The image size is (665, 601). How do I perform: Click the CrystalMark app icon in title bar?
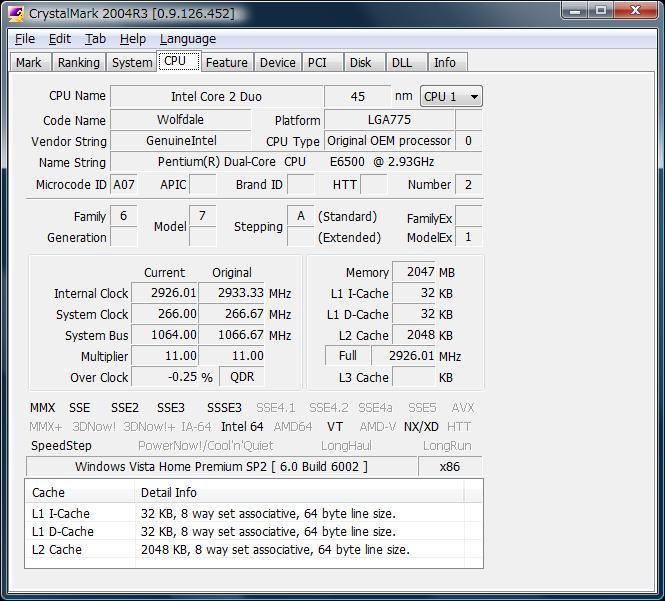point(16,14)
